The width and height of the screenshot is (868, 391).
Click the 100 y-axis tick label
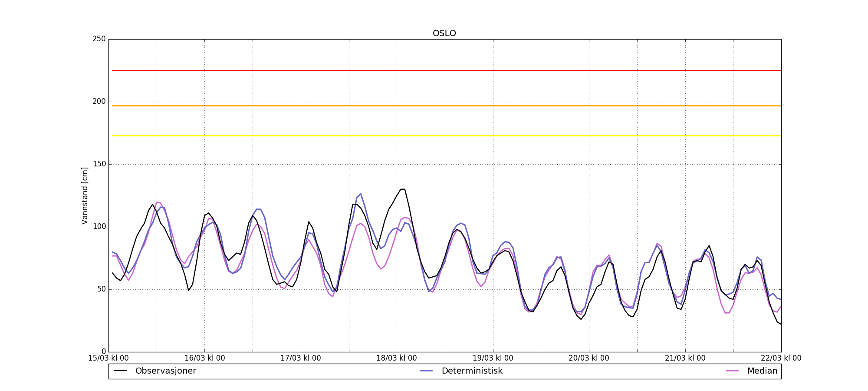click(x=99, y=227)
